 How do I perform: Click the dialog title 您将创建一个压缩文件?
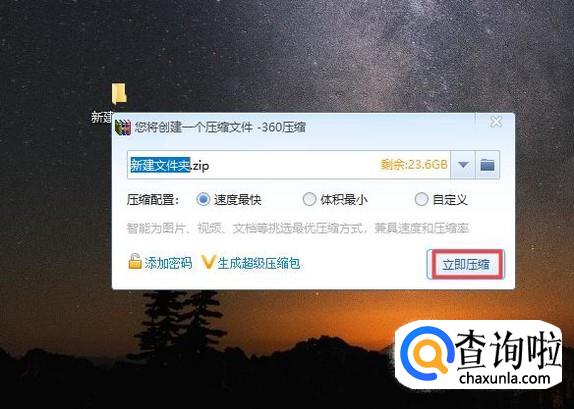point(194,127)
